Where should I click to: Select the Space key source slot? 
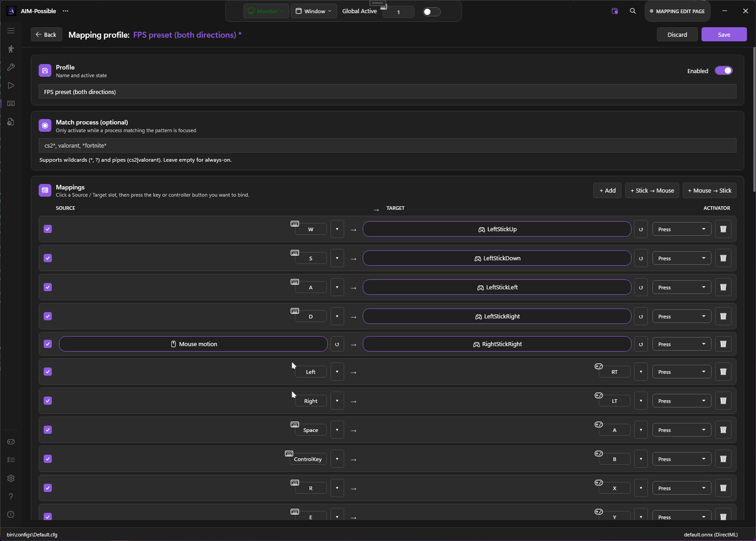point(310,430)
